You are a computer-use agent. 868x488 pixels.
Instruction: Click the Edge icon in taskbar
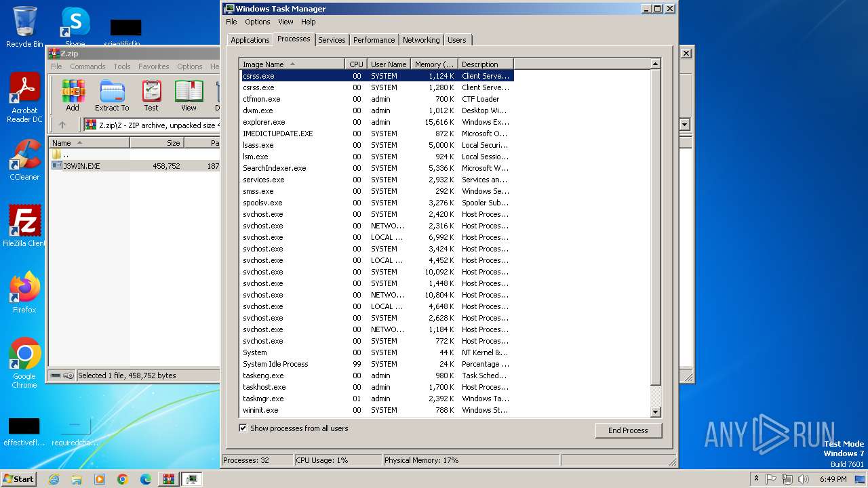point(146,479)
